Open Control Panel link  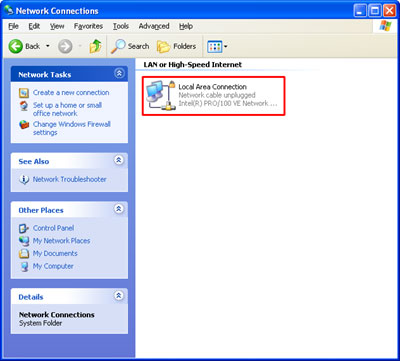53,228
